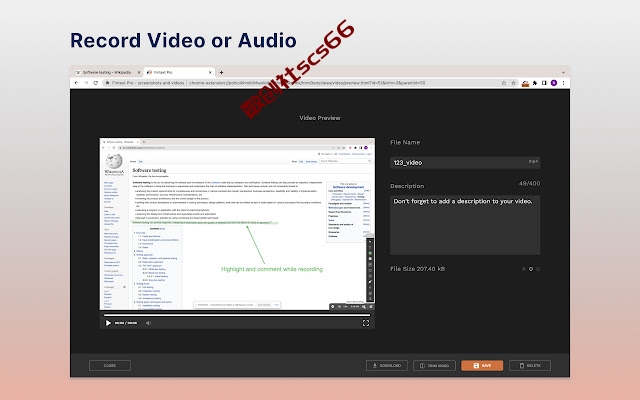640x400 pixels.
Task: Expand the tab search chevron
Action: [x=563, y=72]
